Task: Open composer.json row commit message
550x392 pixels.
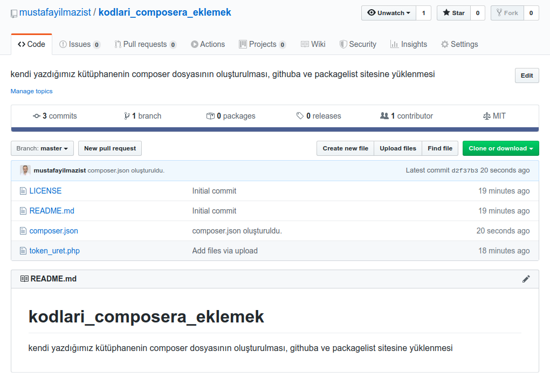Action: (x=237, y=231)
